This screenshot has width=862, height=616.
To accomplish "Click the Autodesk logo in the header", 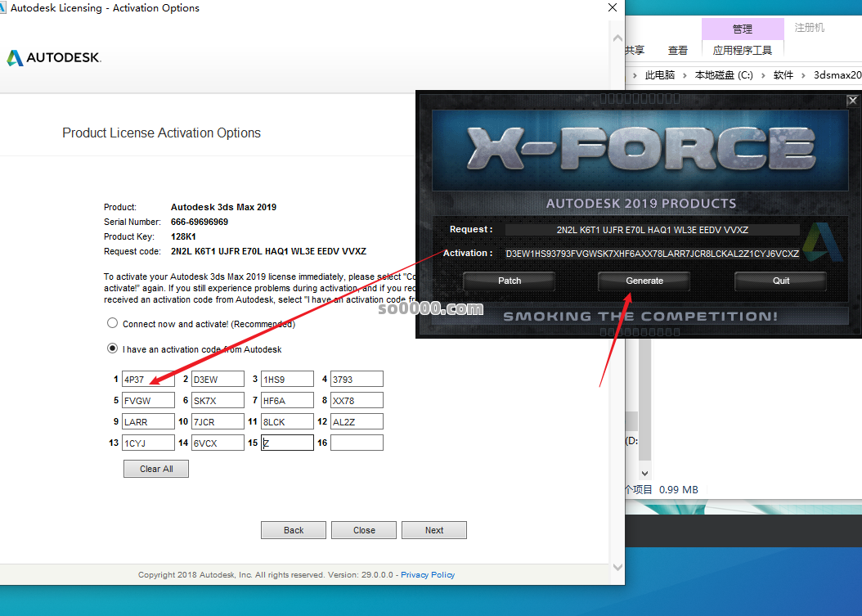I will click(x=54, y=58).
